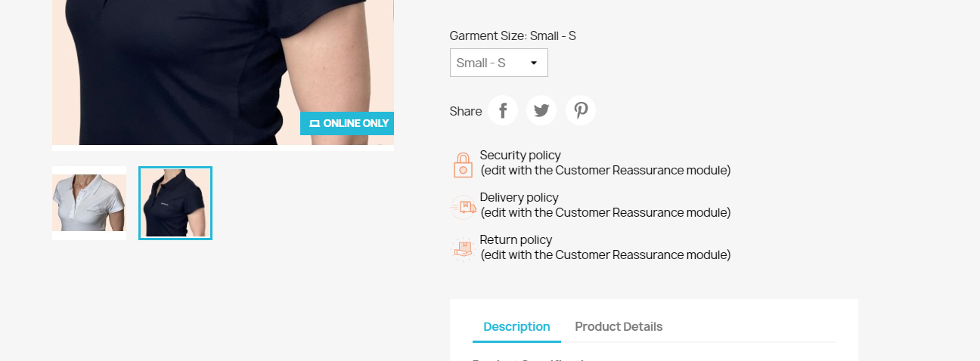Click the Return policy box icon

point(463,248)
